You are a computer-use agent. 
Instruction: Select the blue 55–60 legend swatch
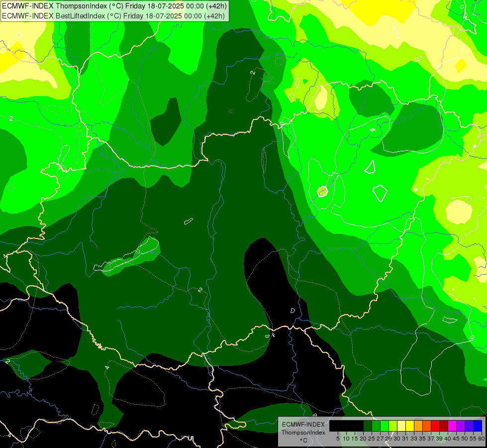478,426
